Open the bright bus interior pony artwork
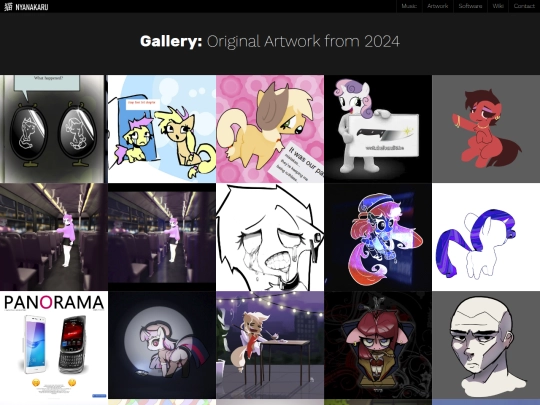 pos(54,237)
